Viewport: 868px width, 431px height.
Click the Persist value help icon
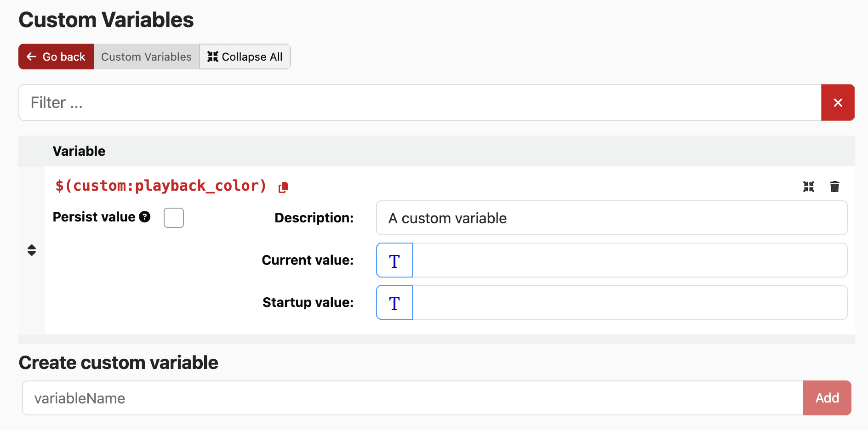(x=145, y=217)
